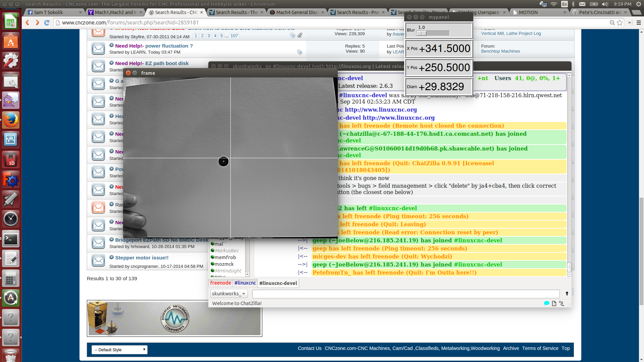Click Terms of Service footer link

pyautogui.click(x=540, y=348)
